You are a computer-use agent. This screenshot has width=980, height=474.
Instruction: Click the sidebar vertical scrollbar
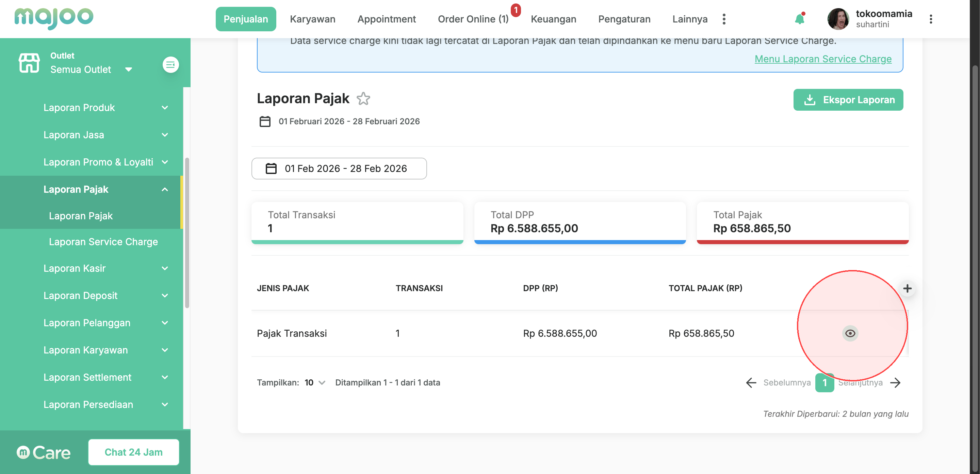pyautogui.click(x=187, y=232)
